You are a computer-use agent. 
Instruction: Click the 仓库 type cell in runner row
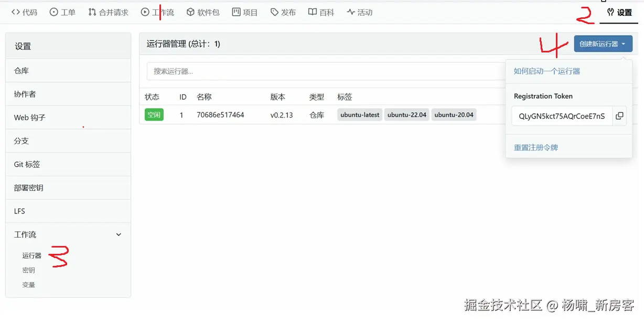tap(317, 115)
